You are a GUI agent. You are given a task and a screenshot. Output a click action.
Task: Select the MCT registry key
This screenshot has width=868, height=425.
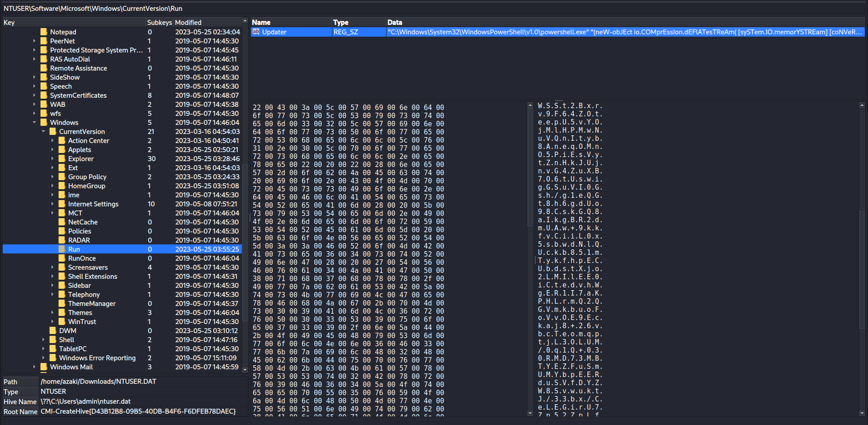point(75,213)
